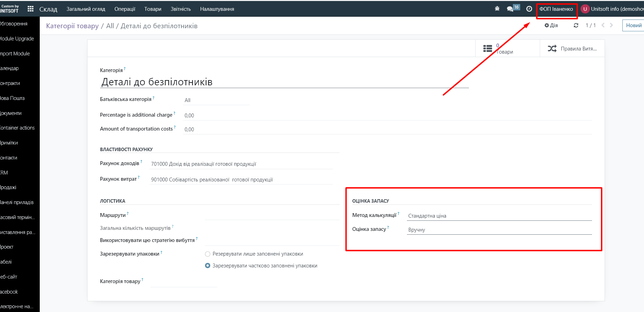
Task: Click the refresh record icon
Action: click(576, 25)
